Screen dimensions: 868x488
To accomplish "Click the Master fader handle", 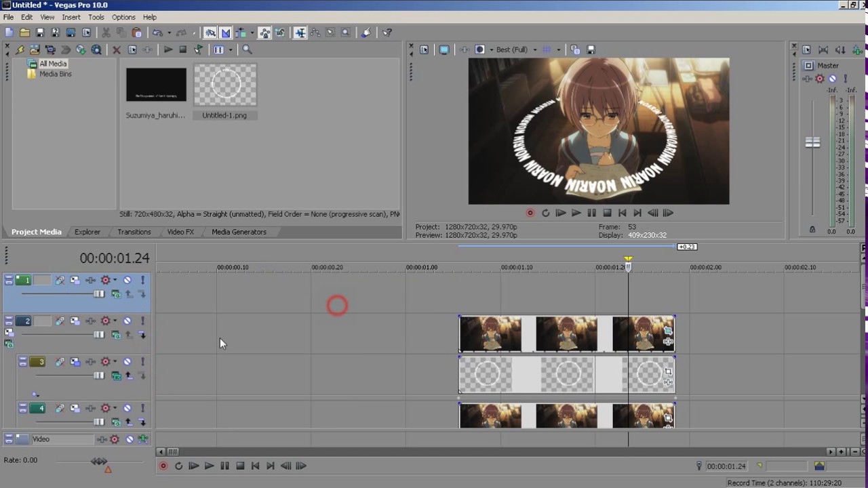I will 812,142.
